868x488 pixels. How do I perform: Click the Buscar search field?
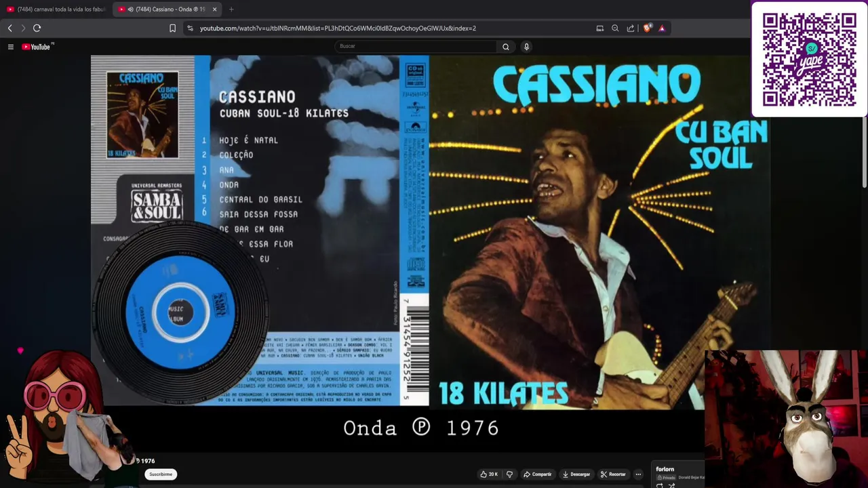click(416, 46)
